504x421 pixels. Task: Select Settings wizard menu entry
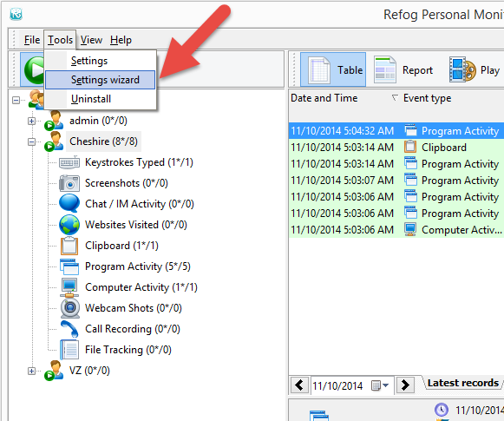100,80
